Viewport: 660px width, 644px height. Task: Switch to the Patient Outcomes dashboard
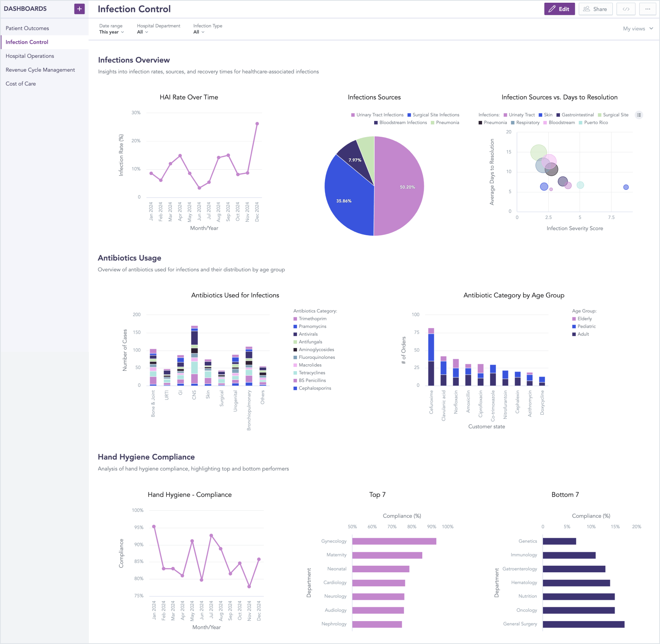tap(27, 28)
